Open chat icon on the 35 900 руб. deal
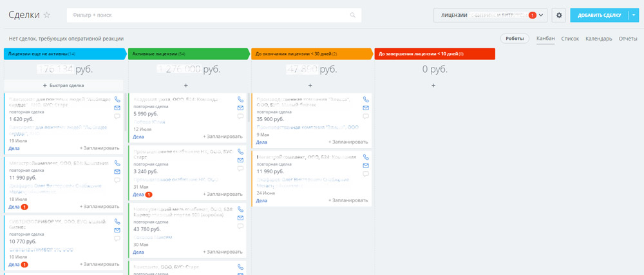Viewport: 644px width, 275px height. pyautogui.click(x=365, y=117)
